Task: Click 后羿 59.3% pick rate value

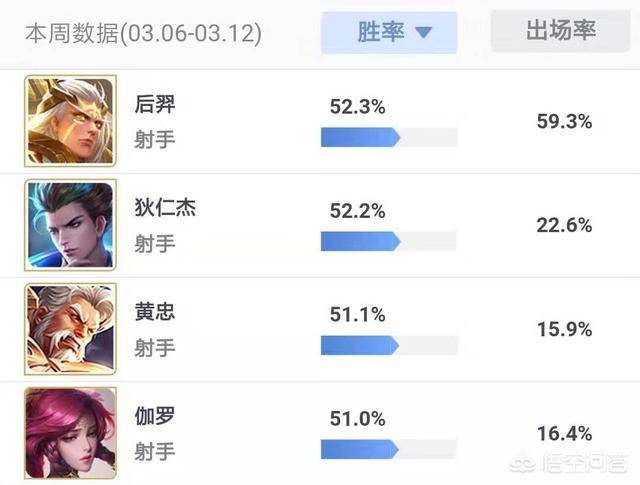Action: coord(564,122)
